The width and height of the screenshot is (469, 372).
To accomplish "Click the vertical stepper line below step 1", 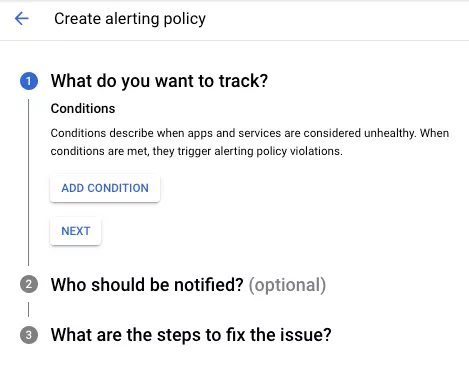I will [x=29, y=182].
